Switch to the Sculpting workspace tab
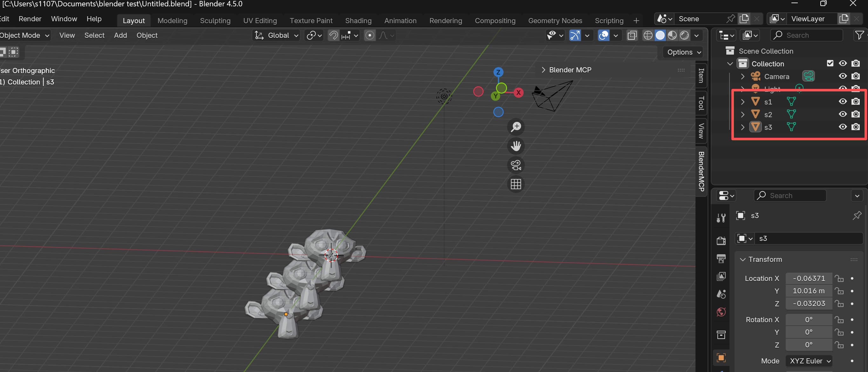868x372 pixels. pos(215,21)
